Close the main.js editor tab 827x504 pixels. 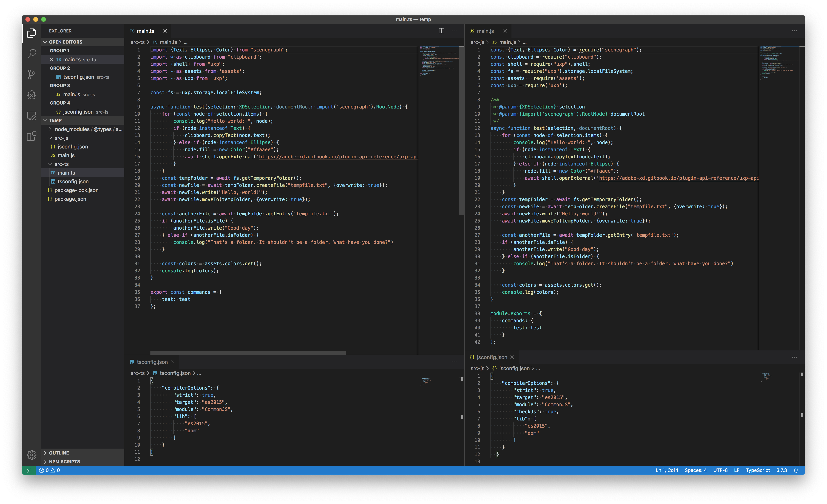click(505, 31)
